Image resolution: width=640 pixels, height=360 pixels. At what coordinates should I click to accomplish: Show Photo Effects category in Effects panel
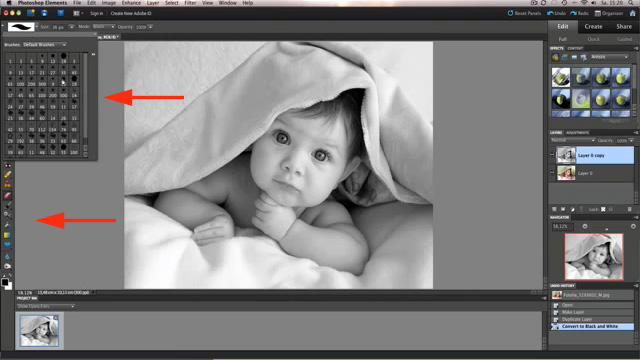574,58
